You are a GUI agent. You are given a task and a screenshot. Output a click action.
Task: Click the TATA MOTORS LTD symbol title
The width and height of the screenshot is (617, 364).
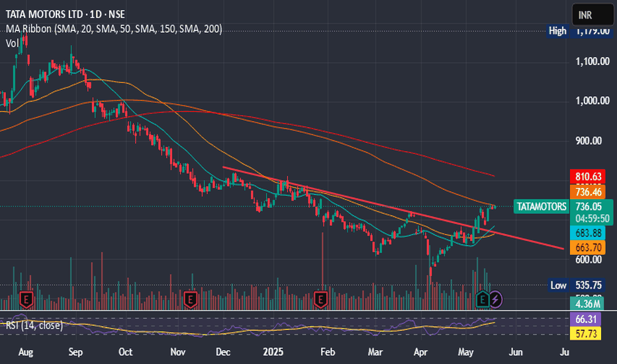66,15
